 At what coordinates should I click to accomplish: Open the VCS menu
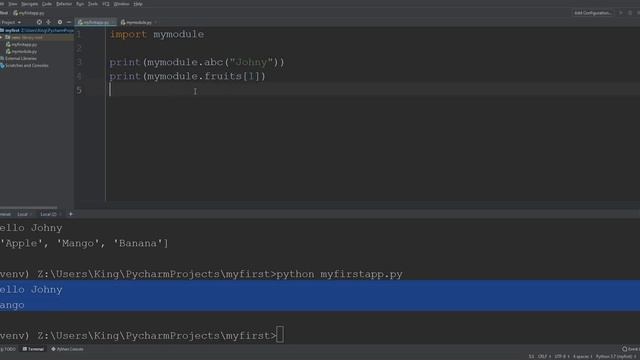pyautogui.click(x=106, y=4)
